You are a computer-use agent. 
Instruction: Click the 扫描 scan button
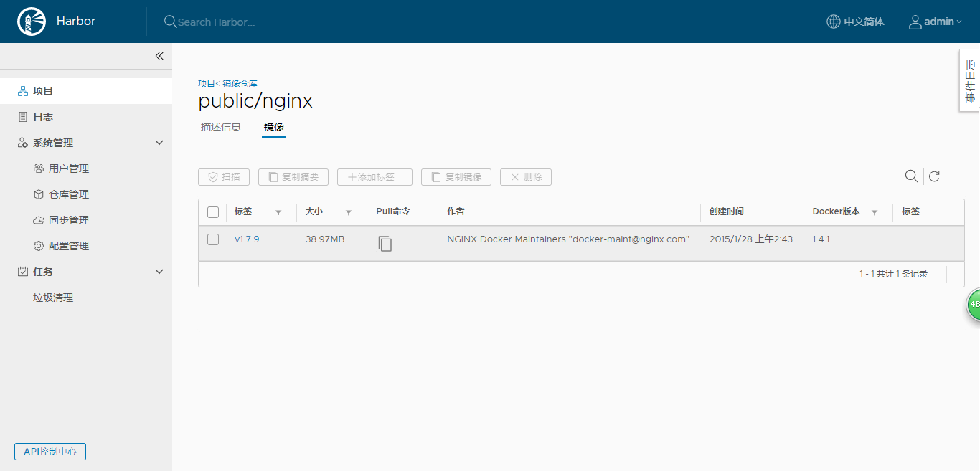(224, 177)
